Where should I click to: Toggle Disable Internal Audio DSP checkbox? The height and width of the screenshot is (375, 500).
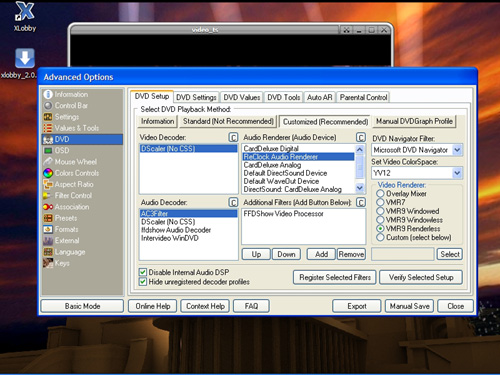coord(143,272)
